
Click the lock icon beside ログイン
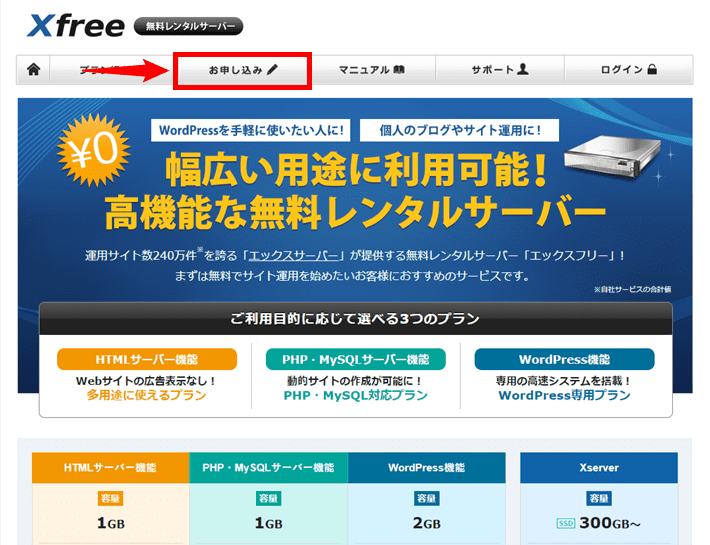(x=652, y=69)
